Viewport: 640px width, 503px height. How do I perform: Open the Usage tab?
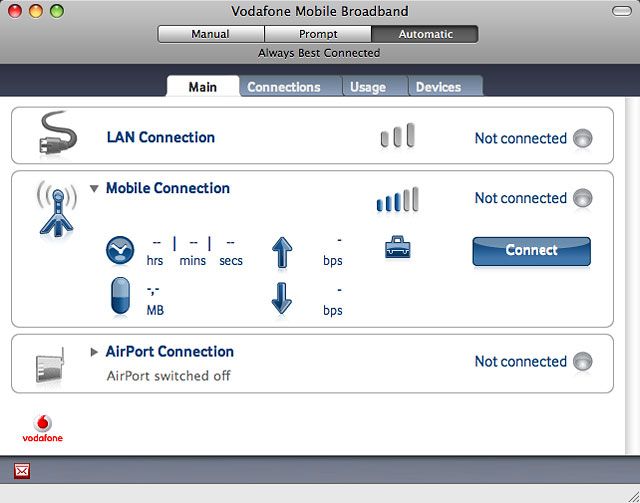tap(368, 87)
